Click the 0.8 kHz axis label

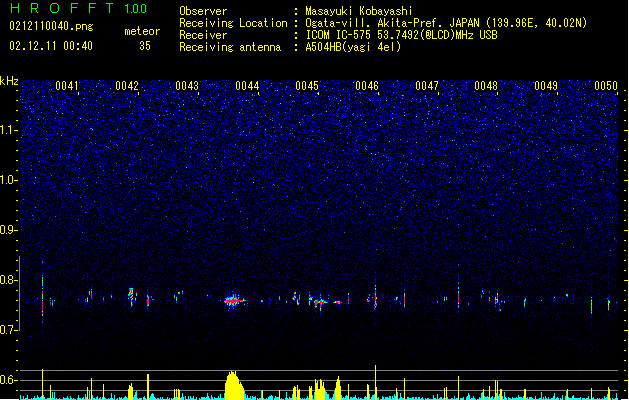[x=8, y=280]
